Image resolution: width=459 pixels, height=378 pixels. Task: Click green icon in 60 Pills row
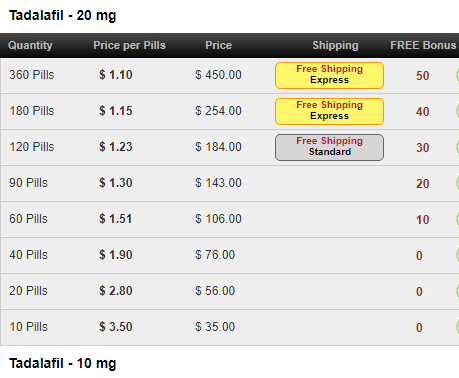coord(457,219)
